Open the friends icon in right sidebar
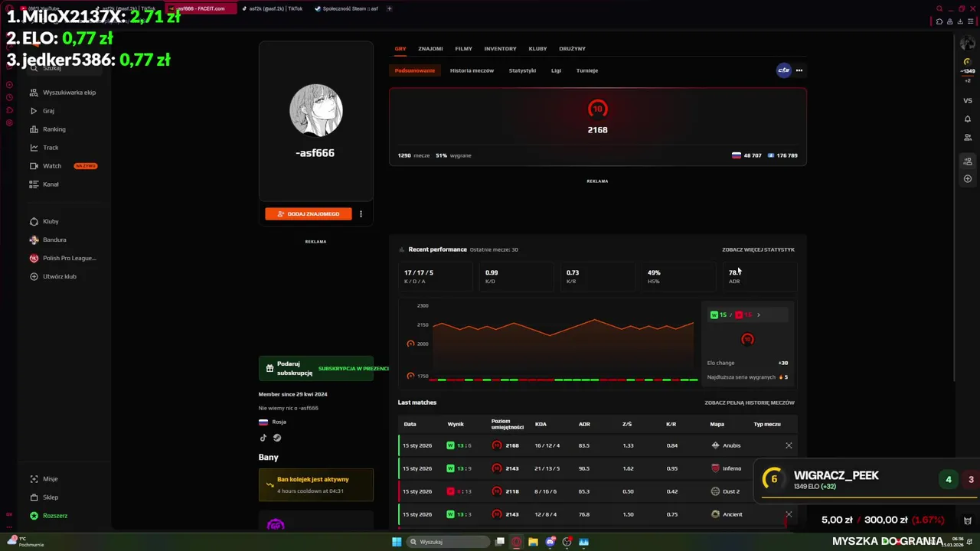Screen dimensions: 980x551 tap(968, 138)
